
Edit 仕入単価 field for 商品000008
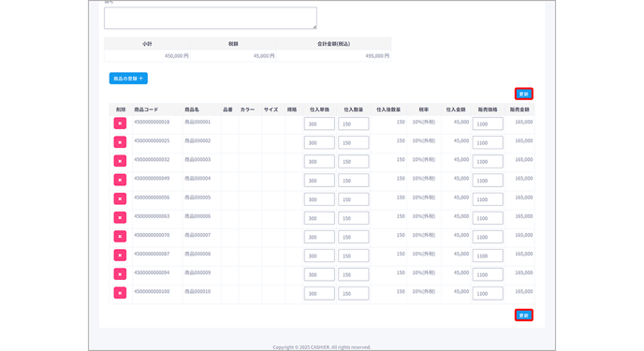(x=319, y=256)
